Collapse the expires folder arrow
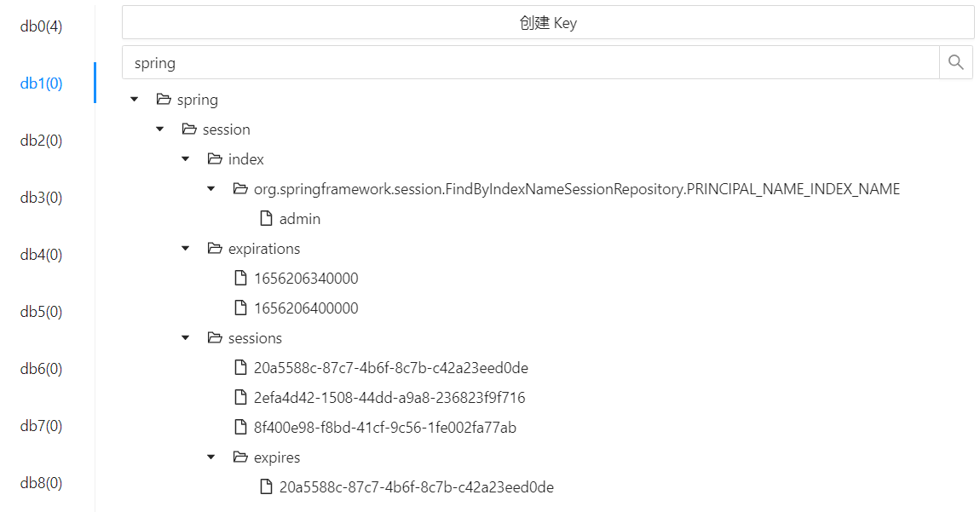The width and height of the screenshot is (980, 512). pyautogui.click(x=210, y=457)
